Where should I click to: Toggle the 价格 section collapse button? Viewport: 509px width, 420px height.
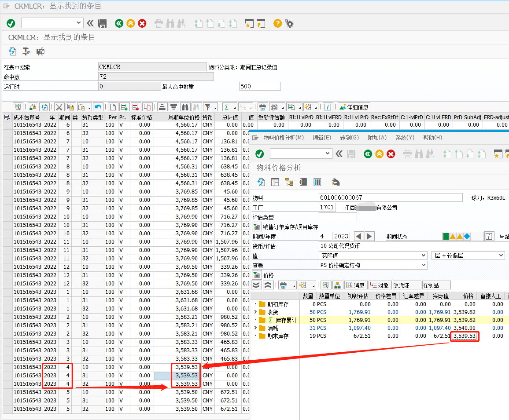point(257,275)
